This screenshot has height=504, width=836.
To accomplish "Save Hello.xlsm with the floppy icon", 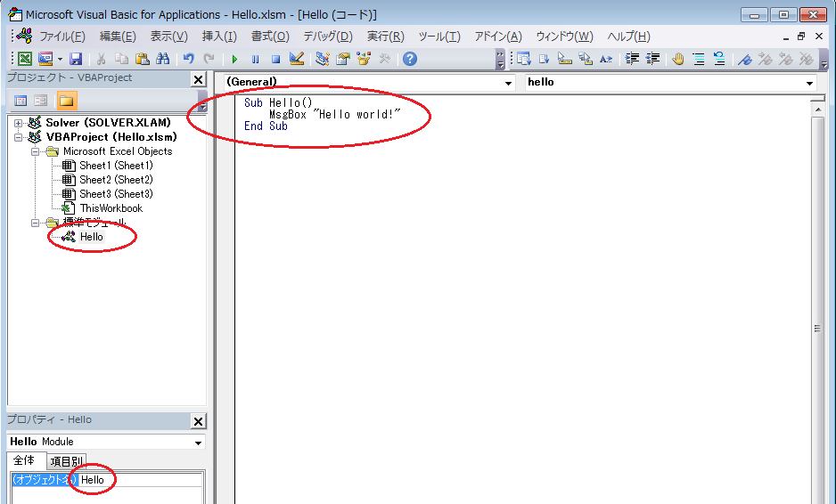I will 76,59.
